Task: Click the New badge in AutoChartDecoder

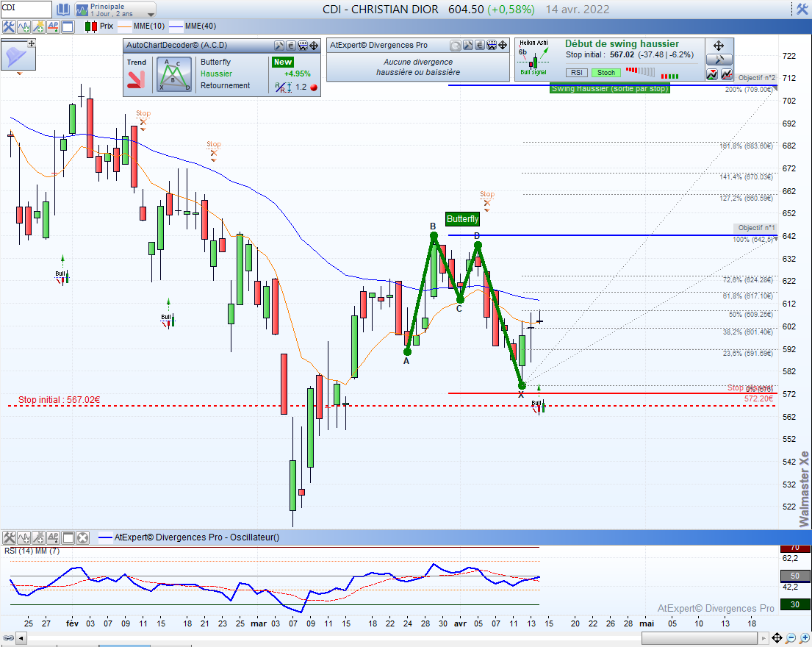Action: click(283, 62)
